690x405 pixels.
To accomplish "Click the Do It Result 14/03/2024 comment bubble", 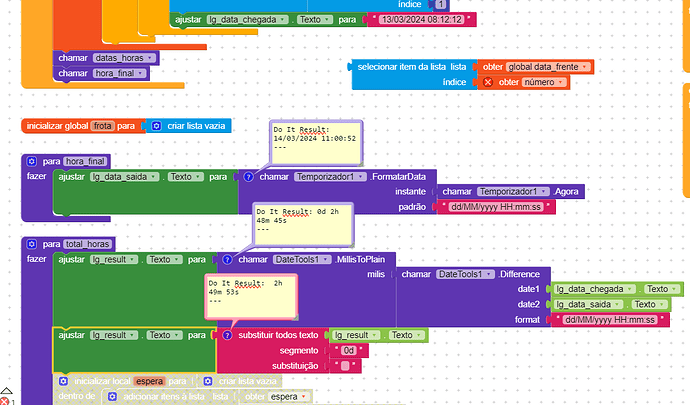I will click(315, 141).
